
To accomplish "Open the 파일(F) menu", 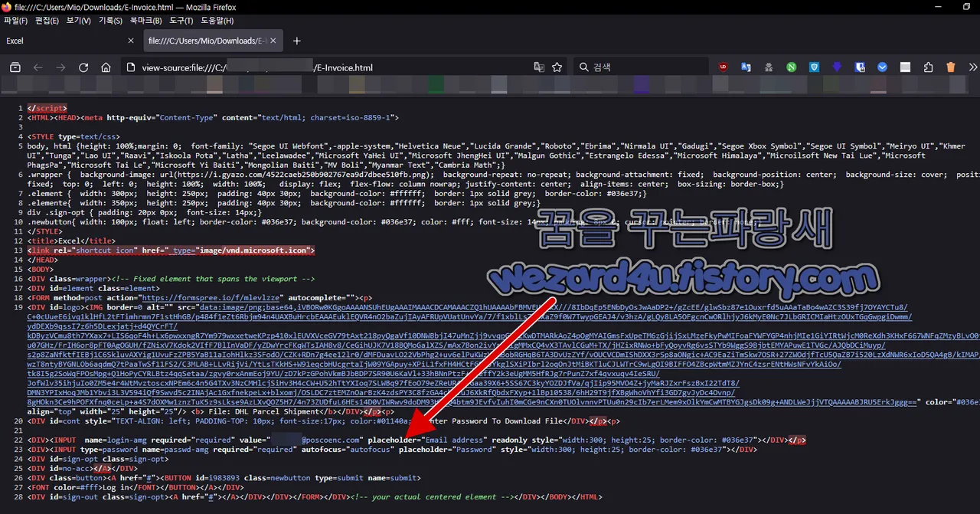I will tap(16, 21).
